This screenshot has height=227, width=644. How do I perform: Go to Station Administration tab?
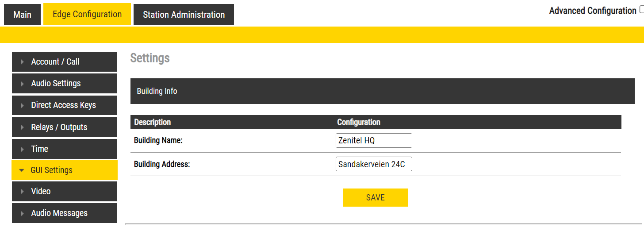[184, 15]
